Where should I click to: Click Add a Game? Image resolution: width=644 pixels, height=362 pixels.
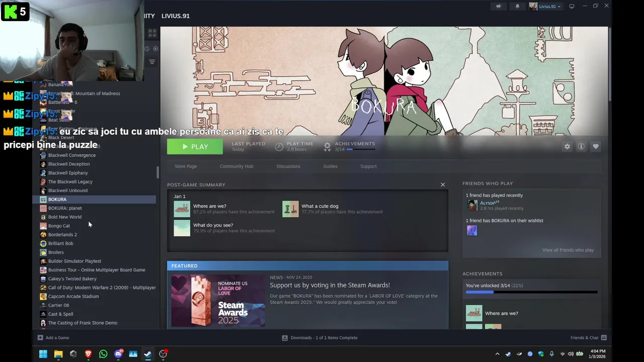53,338
